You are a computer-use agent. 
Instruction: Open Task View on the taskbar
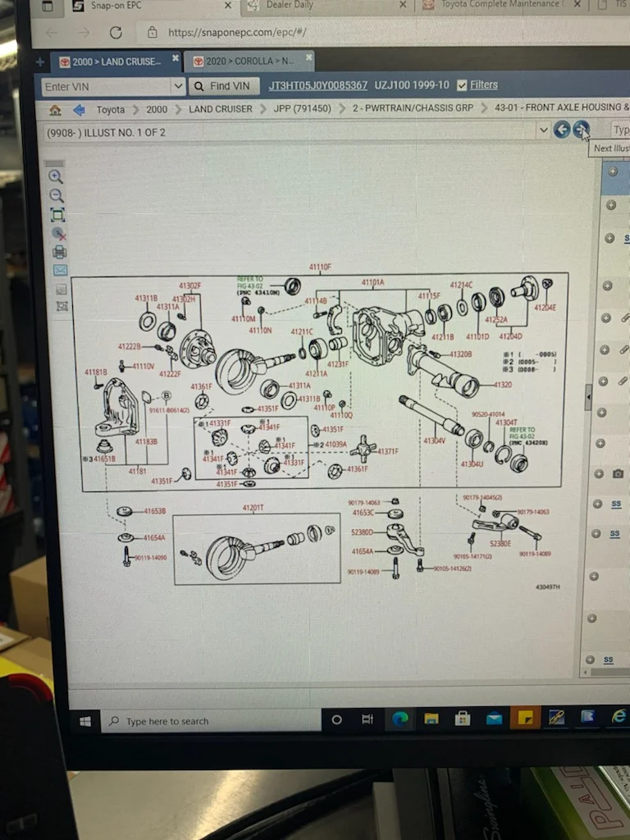point(367,719)
